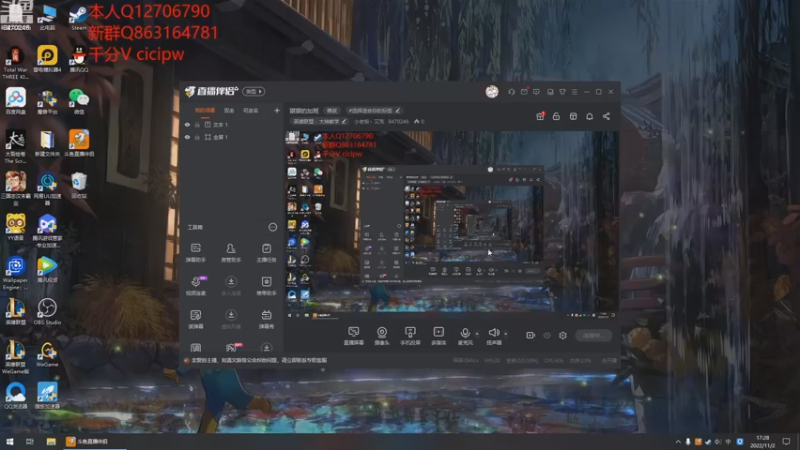
Task: Open the hamburger menu in title bar
Action: [x=574, y=92]
